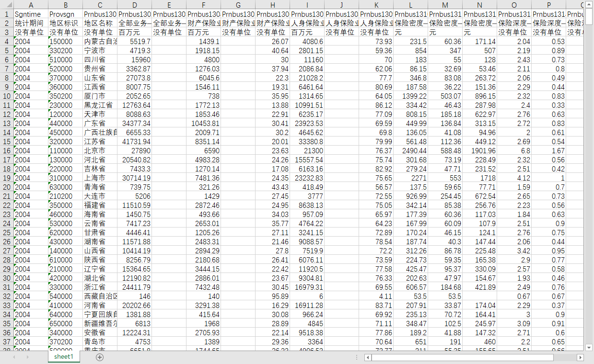The height and width of the screenshot is (364, 594).
Task: Select the 95.89 cell
Action: [272, 296]
